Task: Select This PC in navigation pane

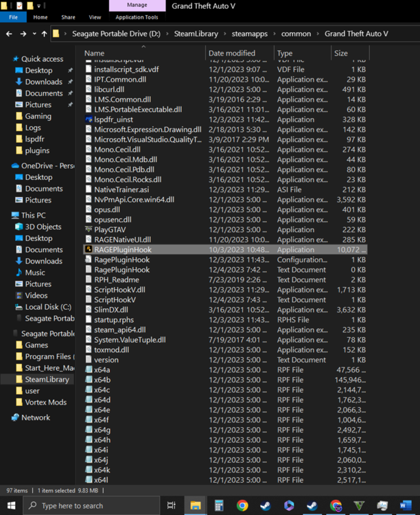Action: pos(33,216)
